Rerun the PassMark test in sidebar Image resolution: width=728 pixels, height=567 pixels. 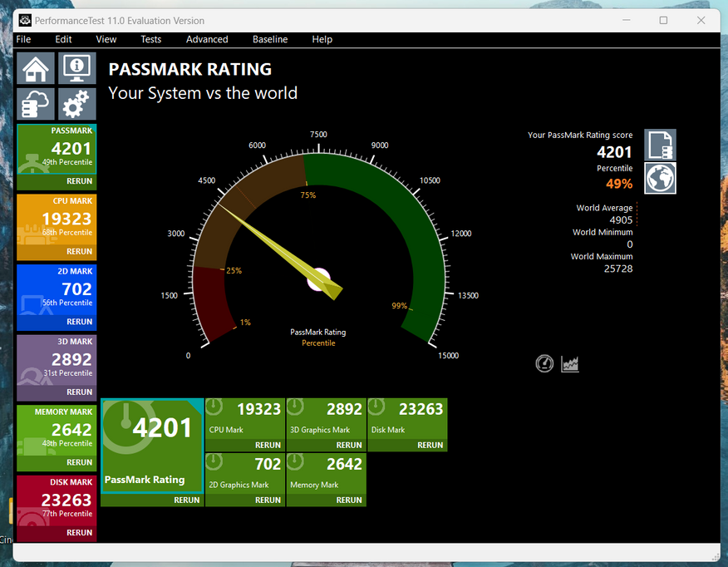pyautogui.click(x=80, y=181)
